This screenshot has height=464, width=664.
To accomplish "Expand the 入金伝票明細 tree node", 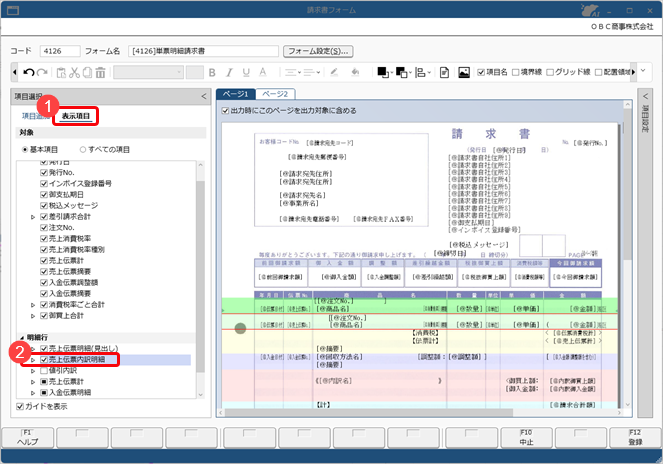I will point(33,393).
